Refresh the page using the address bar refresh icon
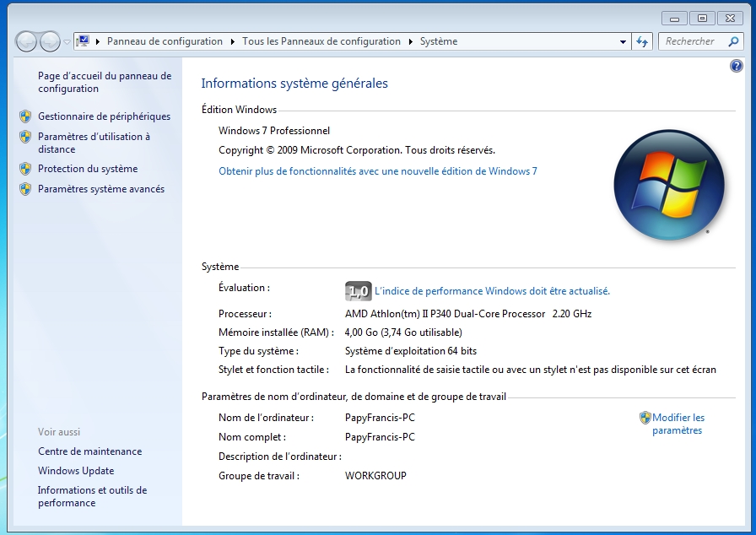This screenshot has width=756, height=535. [642, 41]
